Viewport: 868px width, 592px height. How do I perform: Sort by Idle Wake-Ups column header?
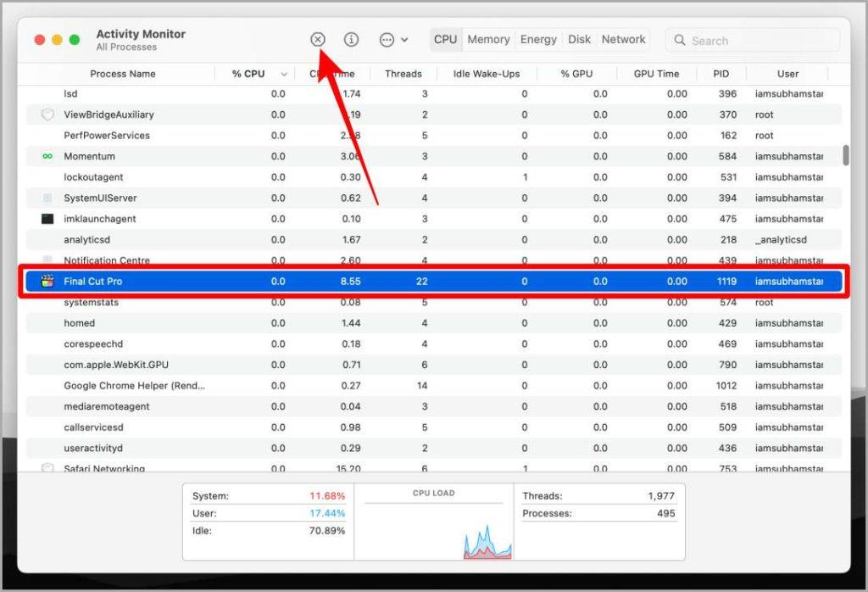tap(487, 74)
